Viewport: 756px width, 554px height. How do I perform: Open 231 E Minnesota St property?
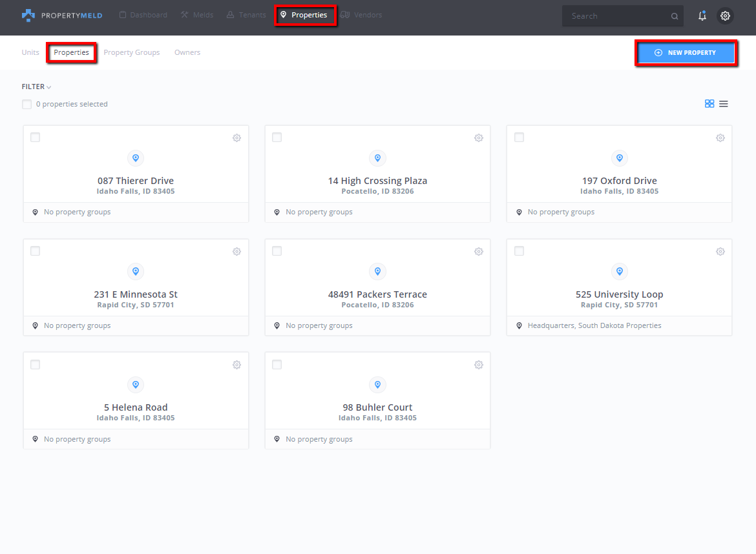(136, 294)
